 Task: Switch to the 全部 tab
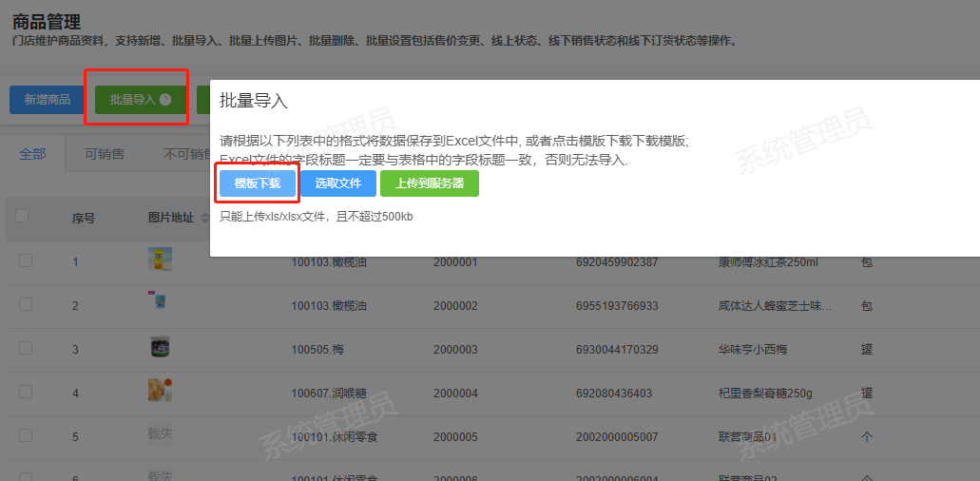pyautogui.click(x=32, y=154)
